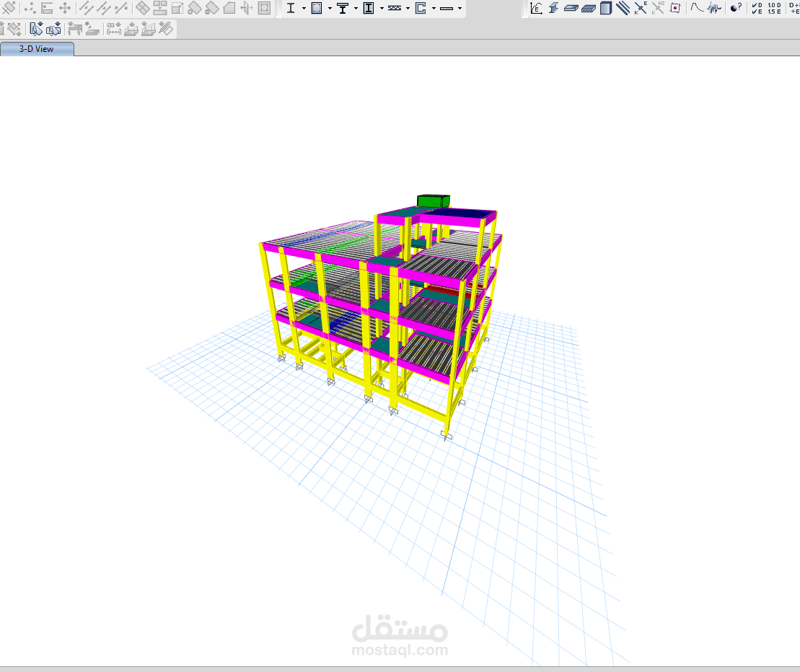Click the steel joist truss design icon

click(395, 8)
